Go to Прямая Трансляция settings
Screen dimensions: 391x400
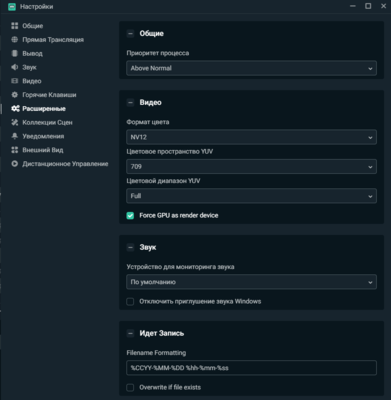pyautogui.click(x=53, y=40)
